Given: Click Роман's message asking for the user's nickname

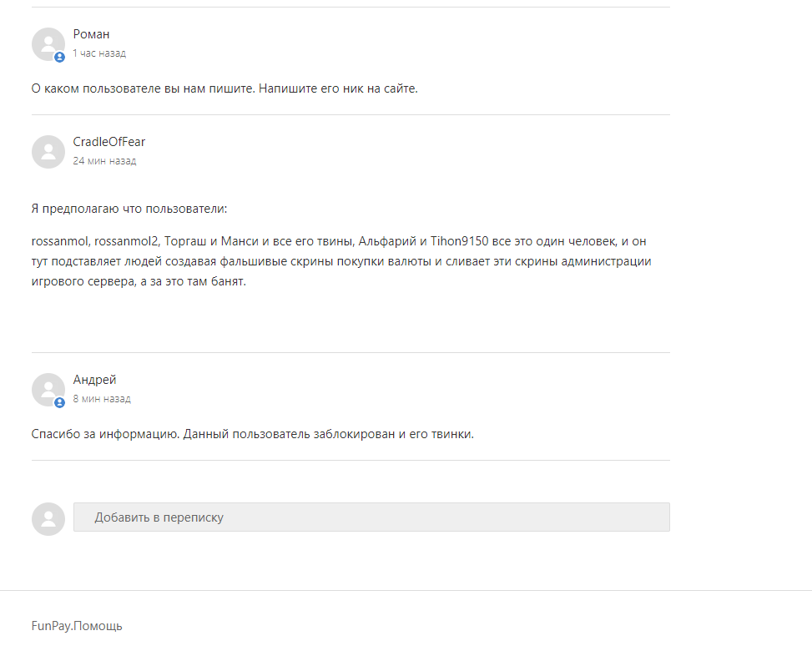Looking at the screenshot, I should point(224,88).
